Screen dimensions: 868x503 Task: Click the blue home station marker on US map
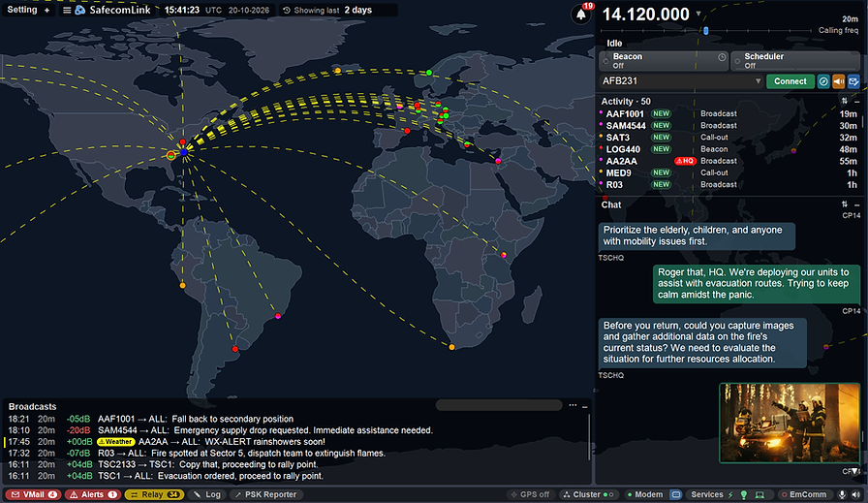pos(184,152)
